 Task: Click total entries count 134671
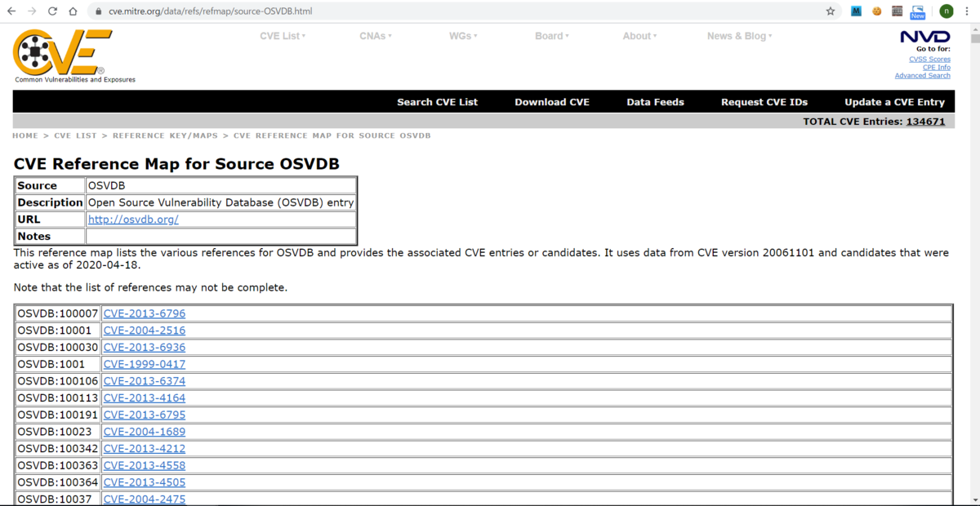coord(925,122)
